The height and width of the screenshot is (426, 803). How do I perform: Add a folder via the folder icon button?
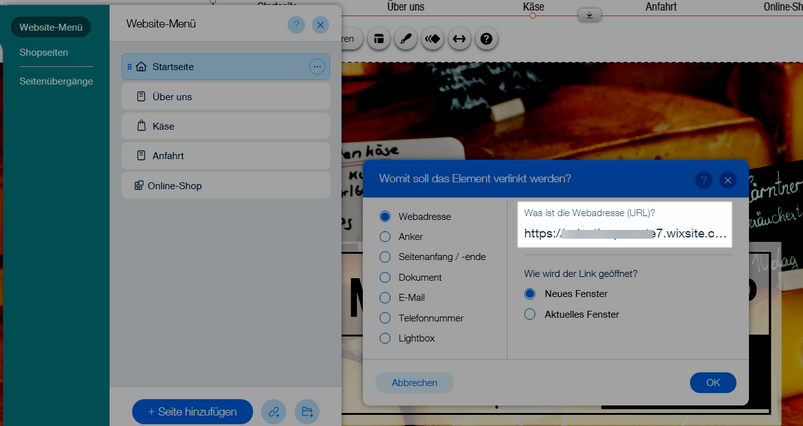(x=307, y=412)
